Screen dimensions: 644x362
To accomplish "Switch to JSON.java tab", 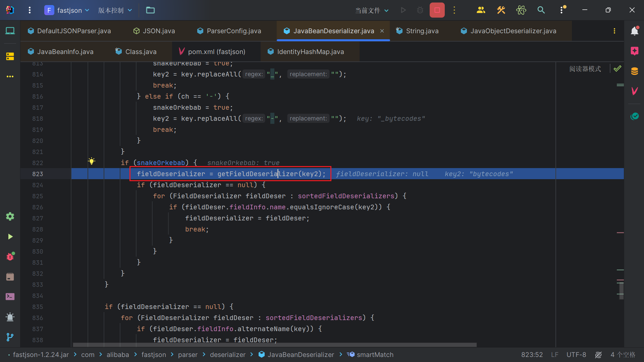I will pos(154,31).
